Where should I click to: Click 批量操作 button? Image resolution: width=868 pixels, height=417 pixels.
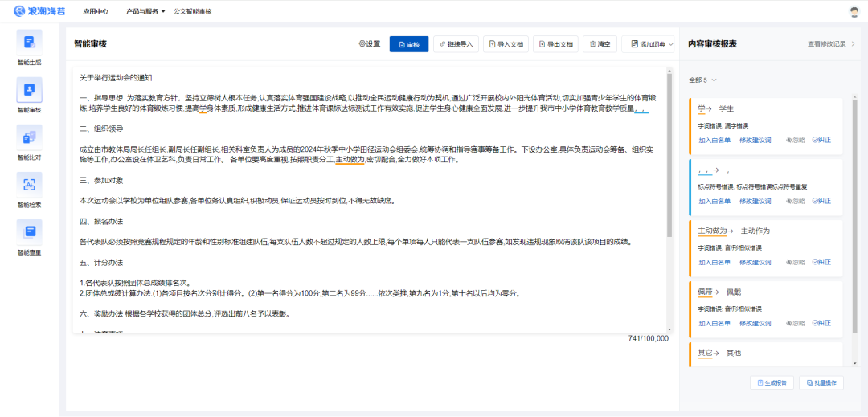[822, 382]
